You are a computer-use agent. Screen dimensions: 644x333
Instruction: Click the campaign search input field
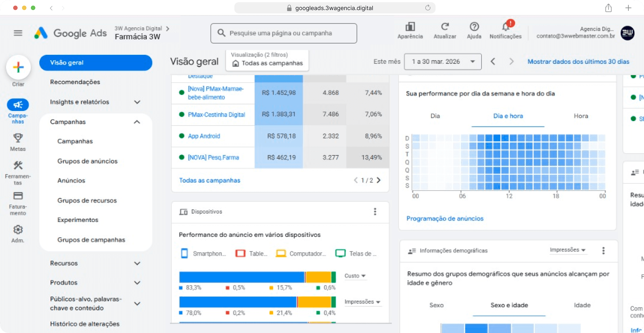tap(284, 33)
